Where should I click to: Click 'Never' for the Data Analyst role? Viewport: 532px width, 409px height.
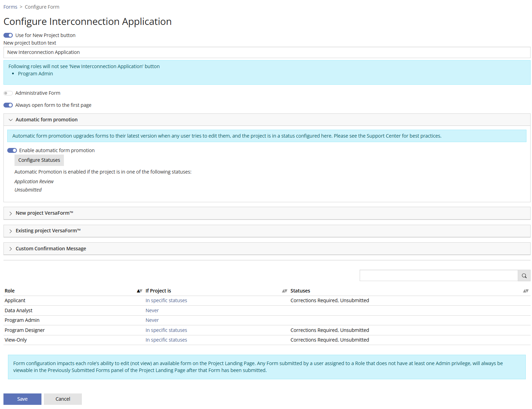tap(152, 310)
